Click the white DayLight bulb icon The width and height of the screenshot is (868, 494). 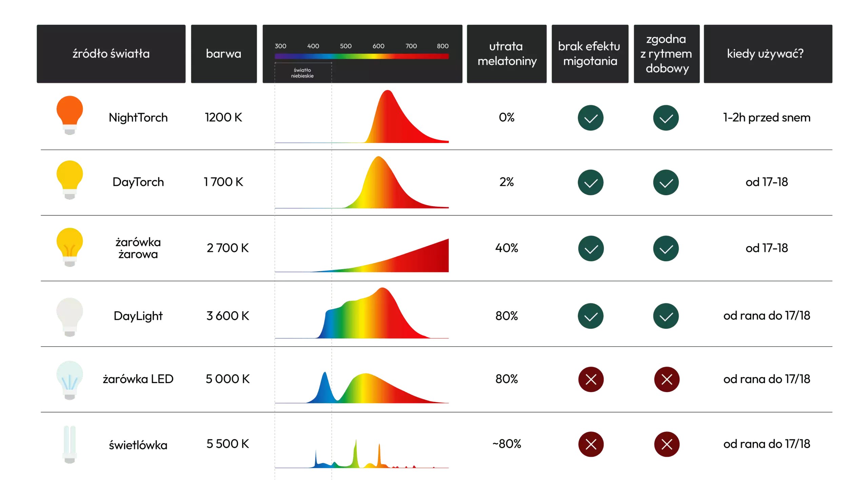(x=70, y=317)
